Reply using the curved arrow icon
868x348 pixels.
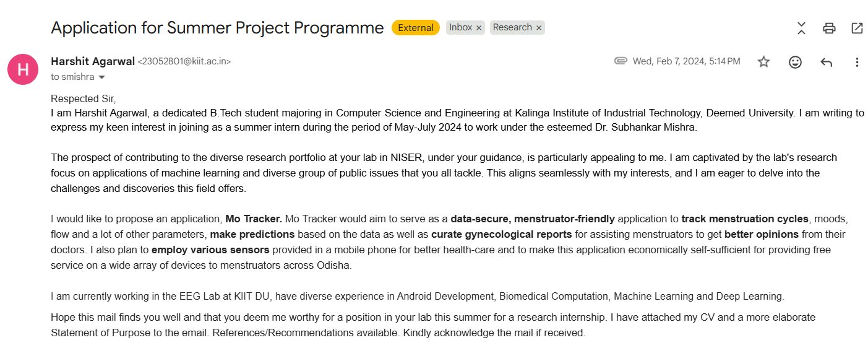pyautogui.click(x=826, y=62)
